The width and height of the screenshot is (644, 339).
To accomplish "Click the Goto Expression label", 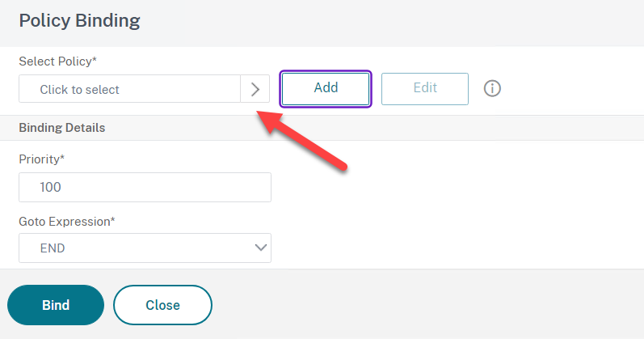I will [x=67, y=222].
